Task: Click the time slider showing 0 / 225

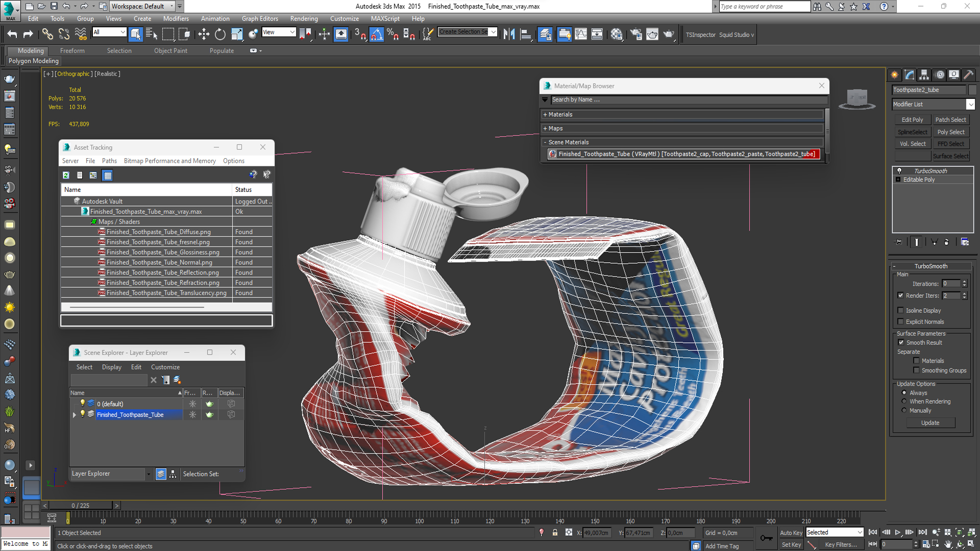Action: [81, 506]
